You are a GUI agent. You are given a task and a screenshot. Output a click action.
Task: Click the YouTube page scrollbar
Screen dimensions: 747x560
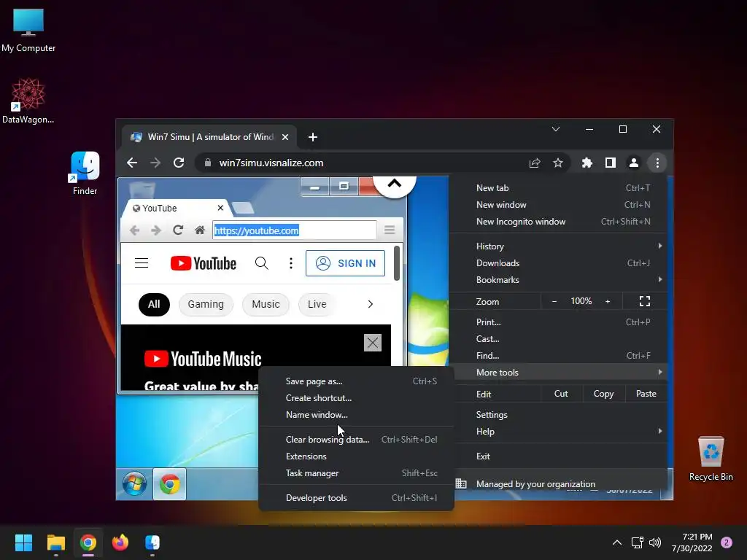397,262
